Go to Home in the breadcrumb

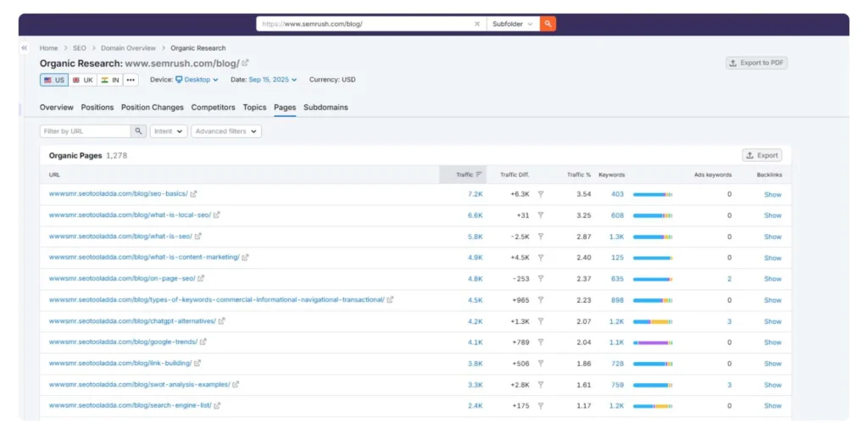coord(48,48)
